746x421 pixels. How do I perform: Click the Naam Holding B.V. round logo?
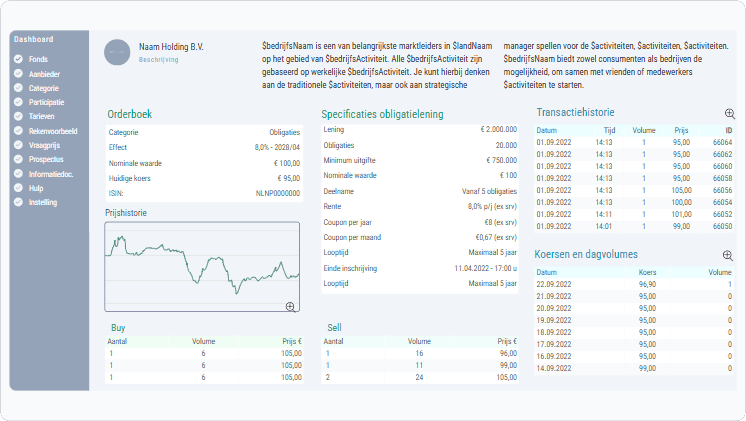click(117, 52)
